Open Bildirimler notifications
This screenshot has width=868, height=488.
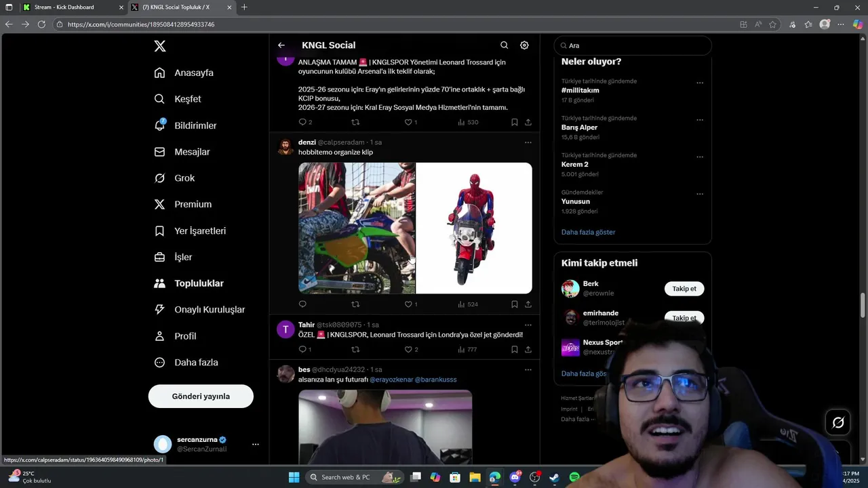pyautogui.click(x=186, y=125)
